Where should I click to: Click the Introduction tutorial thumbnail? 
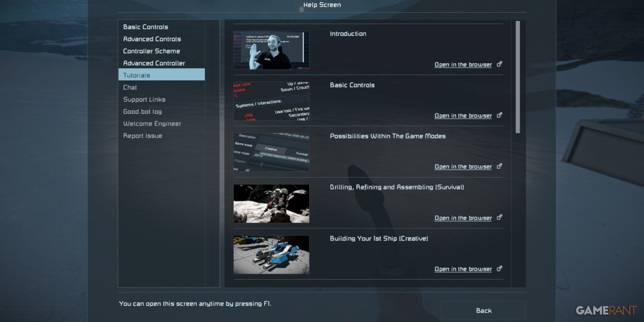271,50
